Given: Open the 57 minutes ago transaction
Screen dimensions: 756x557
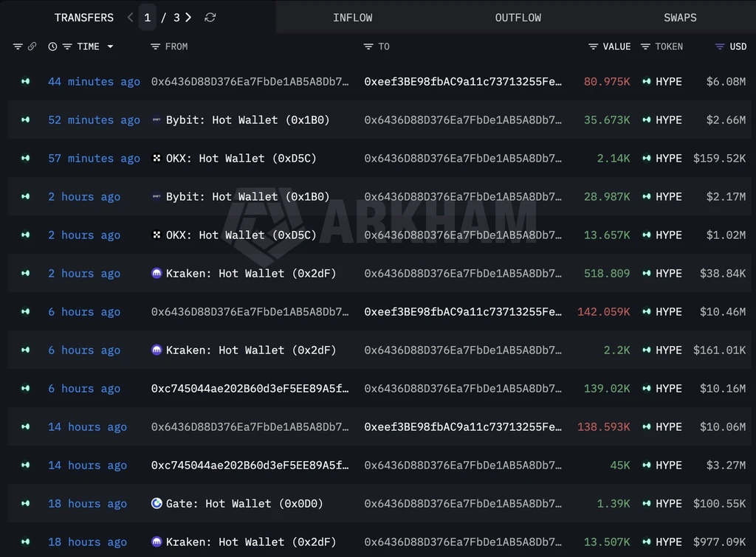Looking at the screenshot, I should point(94,159).
